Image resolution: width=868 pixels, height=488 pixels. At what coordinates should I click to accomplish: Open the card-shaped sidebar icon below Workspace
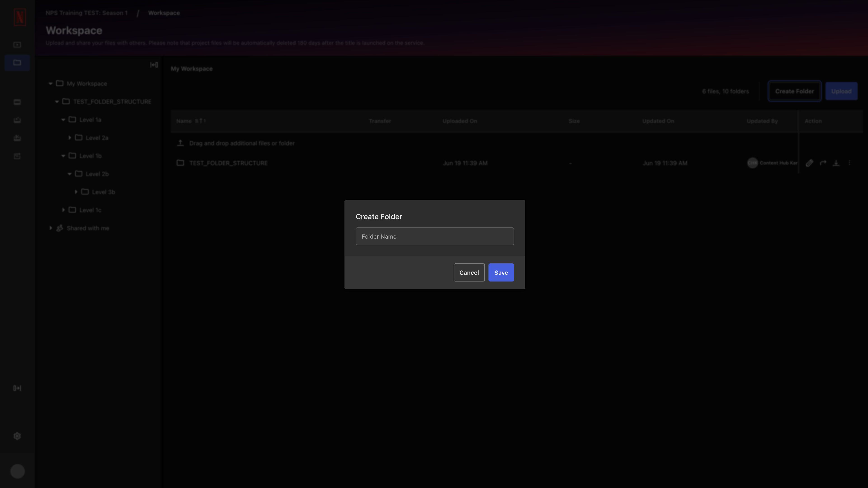pyautogui.click(x=17, y=102)
